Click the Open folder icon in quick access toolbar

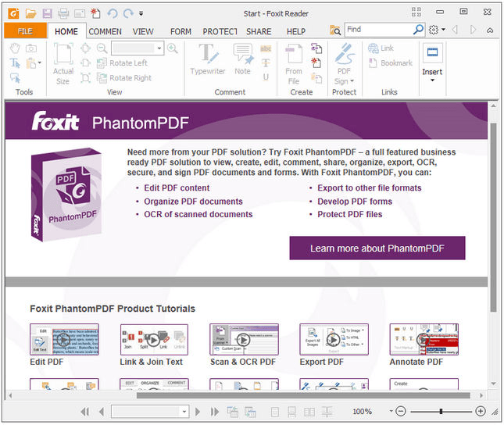point(30,13)
